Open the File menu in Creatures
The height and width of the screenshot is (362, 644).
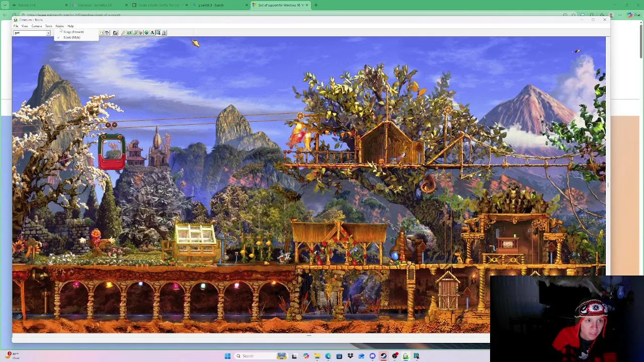click(16, 26)
